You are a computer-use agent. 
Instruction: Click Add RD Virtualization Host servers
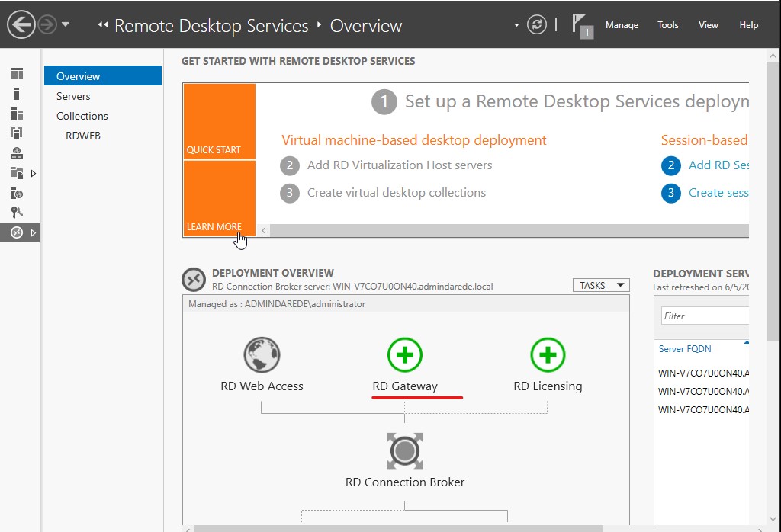pos(400,165)
